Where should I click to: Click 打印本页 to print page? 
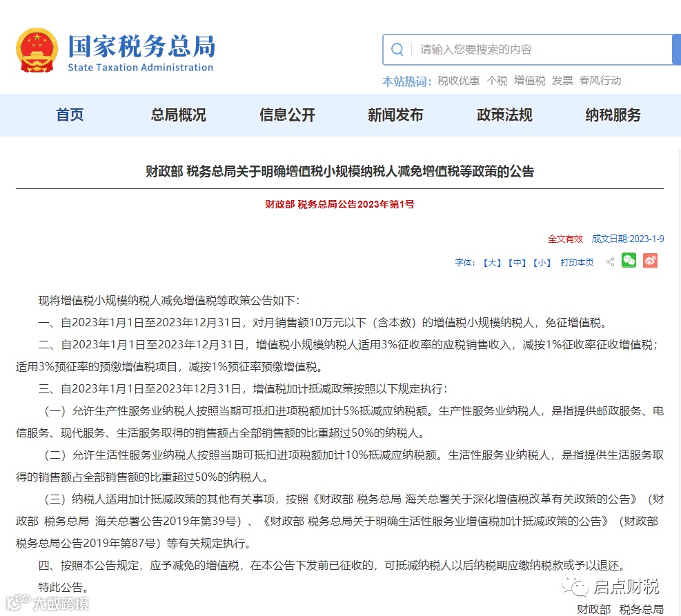[577, 263]
